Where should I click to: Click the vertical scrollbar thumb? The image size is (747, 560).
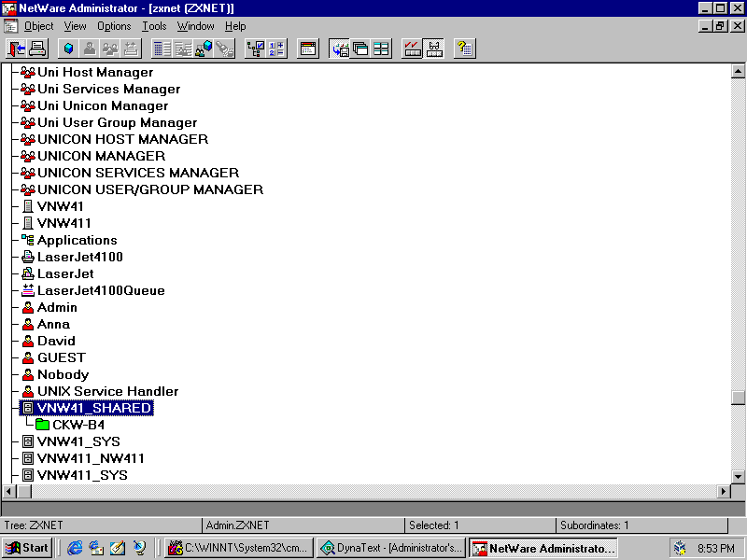point(738,399)
